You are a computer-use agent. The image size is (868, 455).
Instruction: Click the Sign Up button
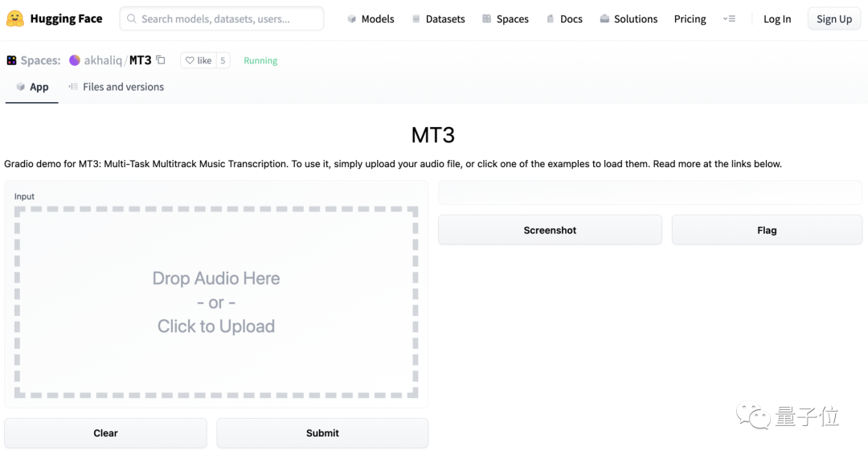click(x=833, y=18)
